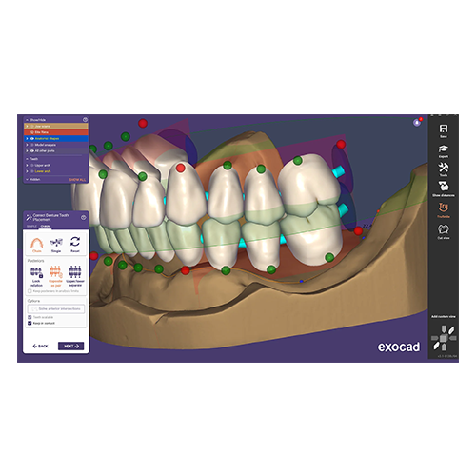The width and height of the screenshot is (476, 476).
Task: Click the Save icon in right toolbar
Action: pyautogui.click(x=444, y=129)
